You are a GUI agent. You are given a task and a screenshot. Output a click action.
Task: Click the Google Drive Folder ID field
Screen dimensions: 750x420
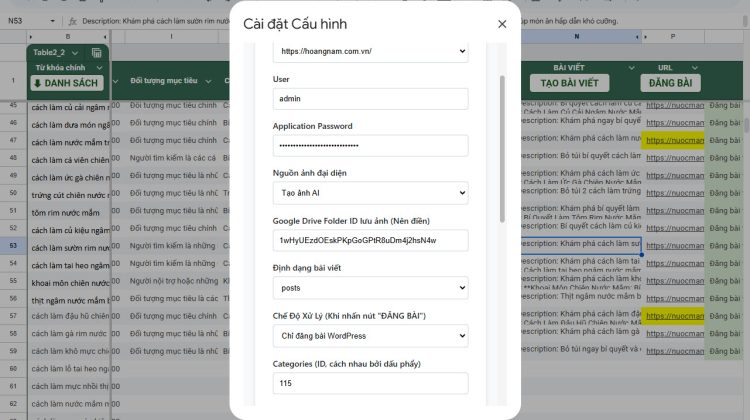[370, 241]
